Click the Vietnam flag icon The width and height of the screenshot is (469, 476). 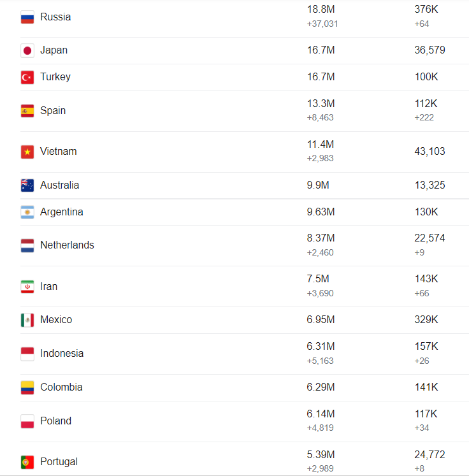click(27, 152)
